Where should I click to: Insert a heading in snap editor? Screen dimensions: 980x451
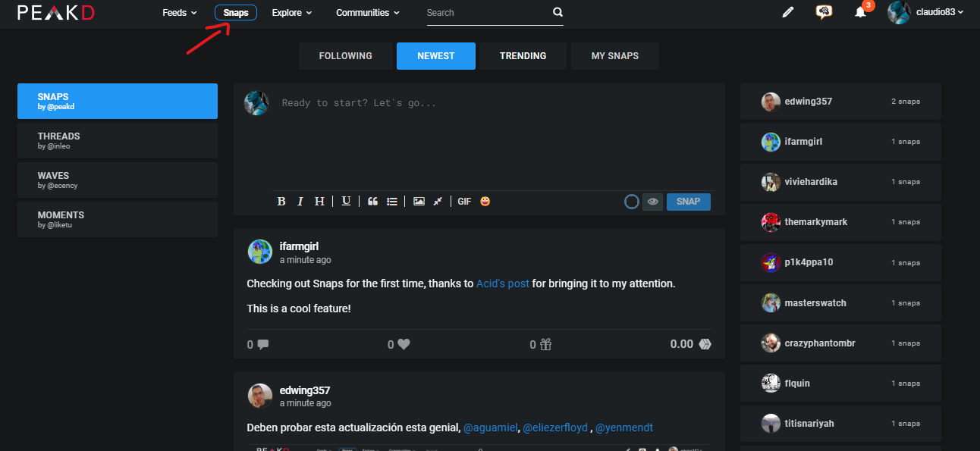[x=319, y=202]
